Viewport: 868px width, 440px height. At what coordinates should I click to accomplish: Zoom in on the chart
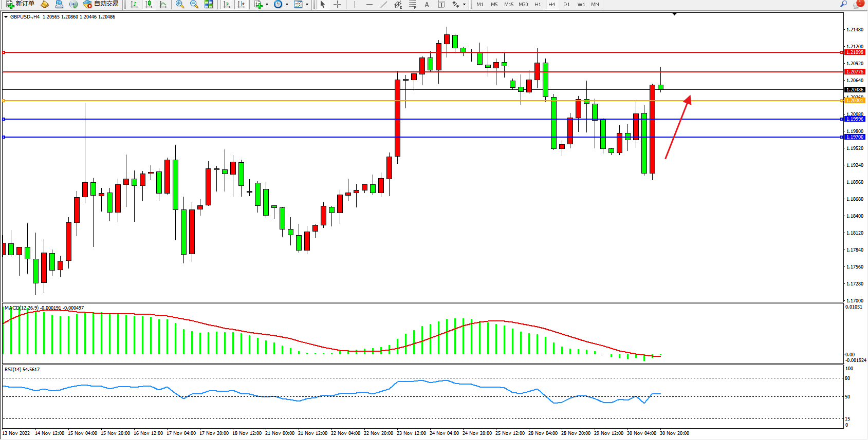pos(180,4)
